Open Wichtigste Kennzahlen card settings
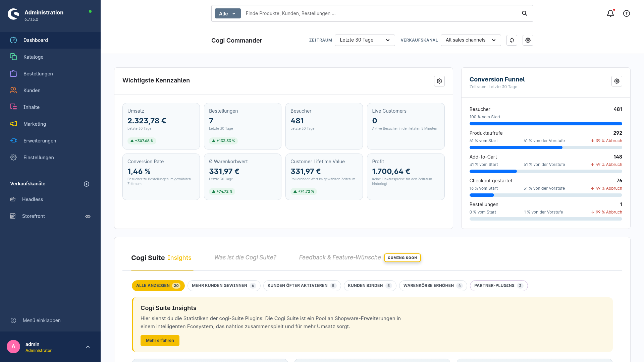 pyautogui.click(x=439, y=81)
